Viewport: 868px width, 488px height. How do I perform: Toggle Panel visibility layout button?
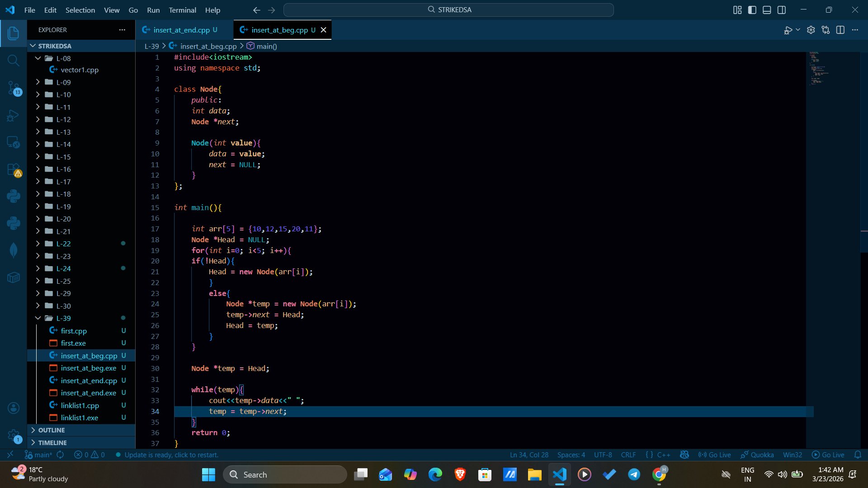(x=767, y=10)
